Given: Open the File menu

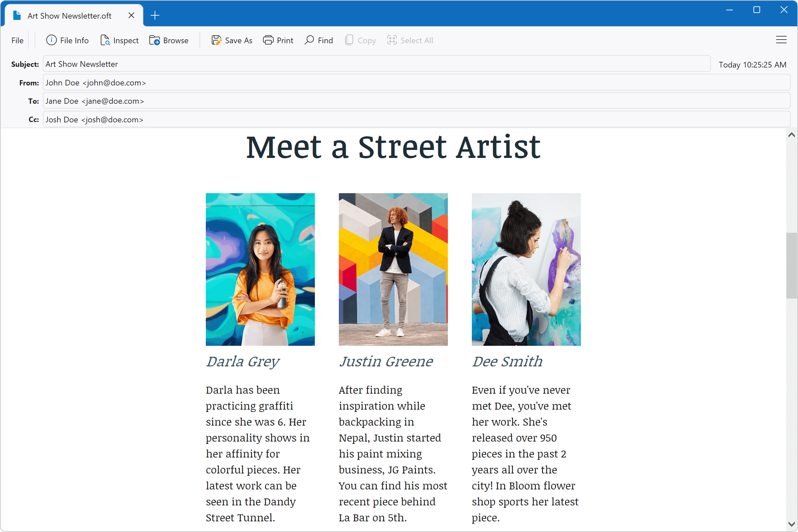Looking at the screenshot, I should coord(17,40).
